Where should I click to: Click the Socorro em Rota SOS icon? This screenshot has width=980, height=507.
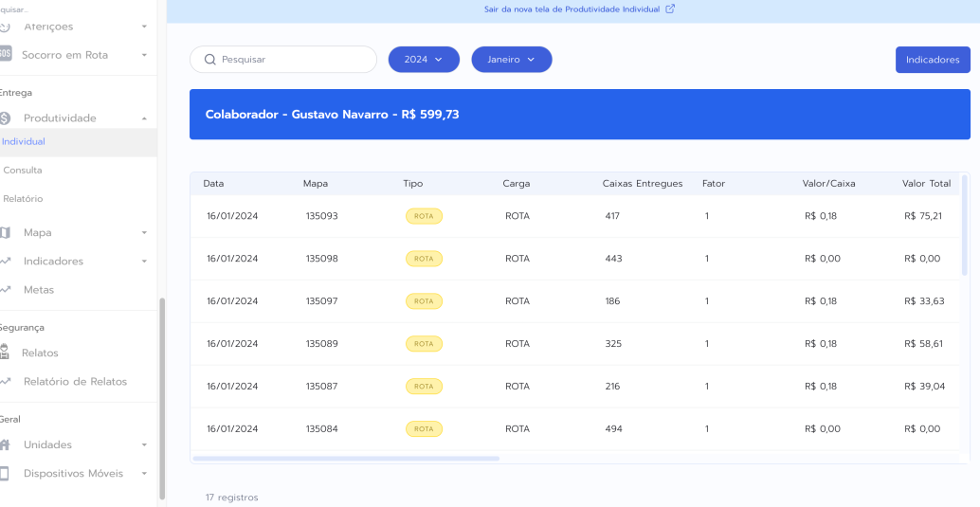pyautogui.click(x=6, y=54)
